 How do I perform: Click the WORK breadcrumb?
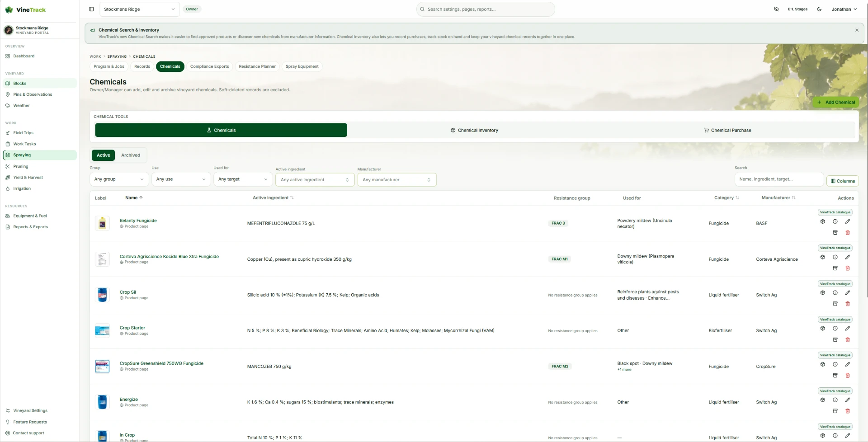[x=95, y=56]
